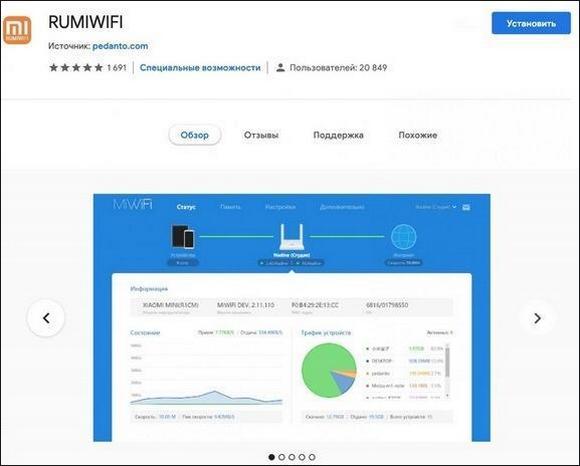Open the pedanto.com source link
Viewport: 580px width, 466px height.
point(120,46)
